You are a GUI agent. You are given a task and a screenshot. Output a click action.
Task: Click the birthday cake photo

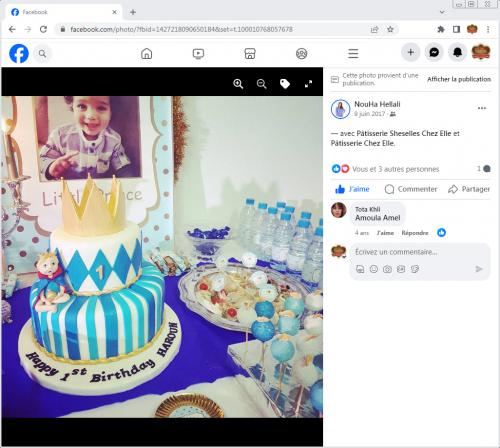coord(162,257)
